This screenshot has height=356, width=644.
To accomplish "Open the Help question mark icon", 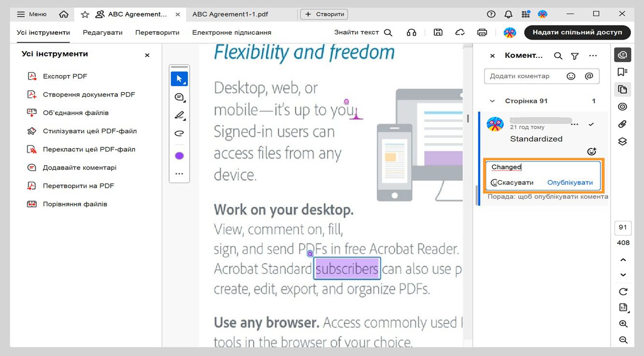I will 491,14.
